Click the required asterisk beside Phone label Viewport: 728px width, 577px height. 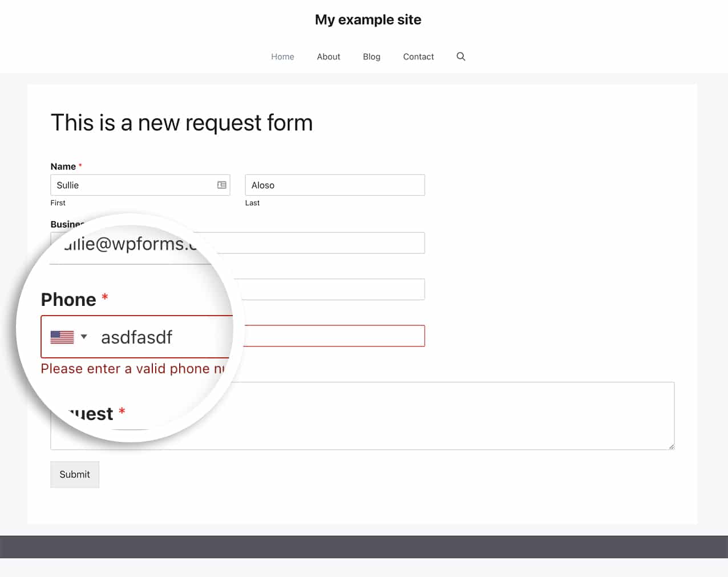point(104,297)
